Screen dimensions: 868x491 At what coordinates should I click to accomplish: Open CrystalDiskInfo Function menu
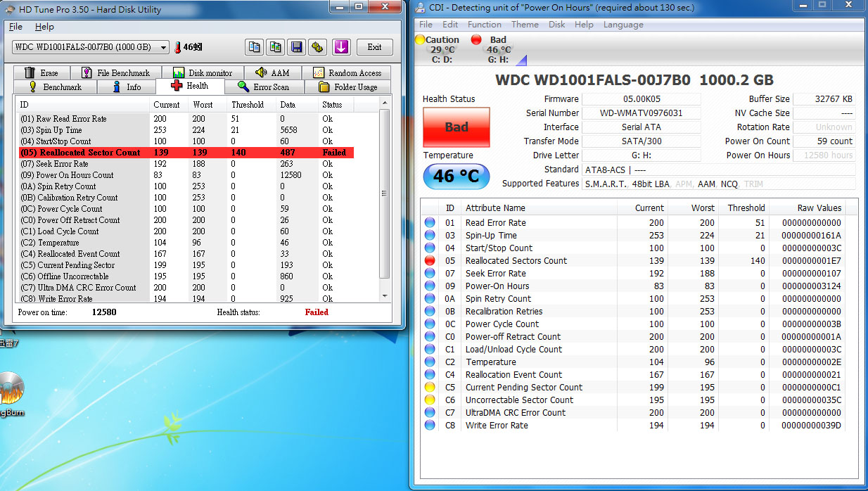tap(485, 24)
